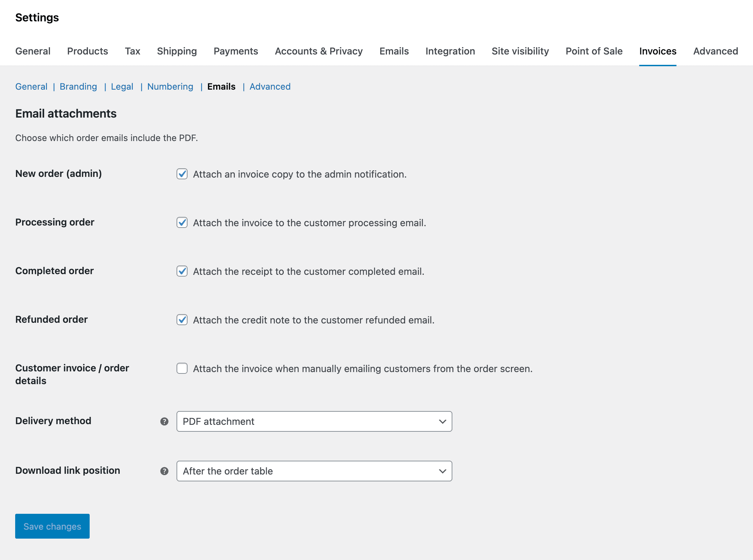Screen dimensions: 753x560
Task: Open the Site visibility tab
Action: [x=520, y=51]
